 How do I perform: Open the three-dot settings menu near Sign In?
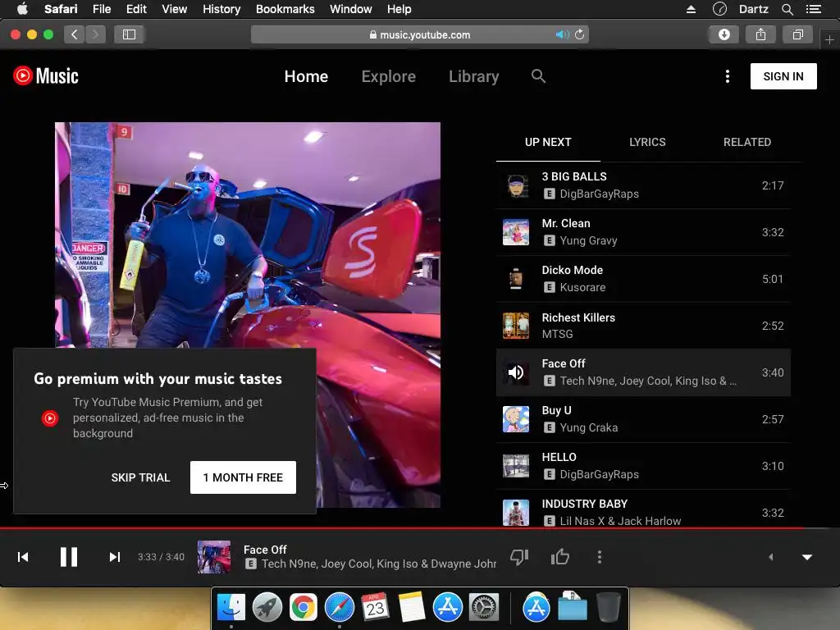coord(727,76)
